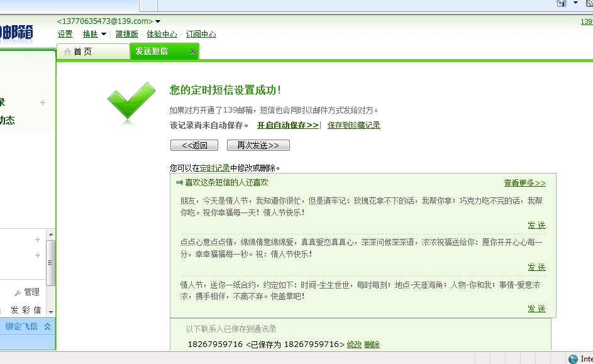Screen dimensions: 593x364
Task: Click the 保存到珍藏记录 link
Action: pos(353,124)
